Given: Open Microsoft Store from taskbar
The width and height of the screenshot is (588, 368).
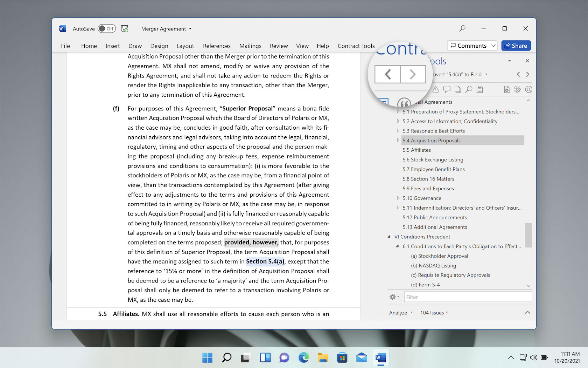Looking at the screenshot, I should click(x=342, y=357).
